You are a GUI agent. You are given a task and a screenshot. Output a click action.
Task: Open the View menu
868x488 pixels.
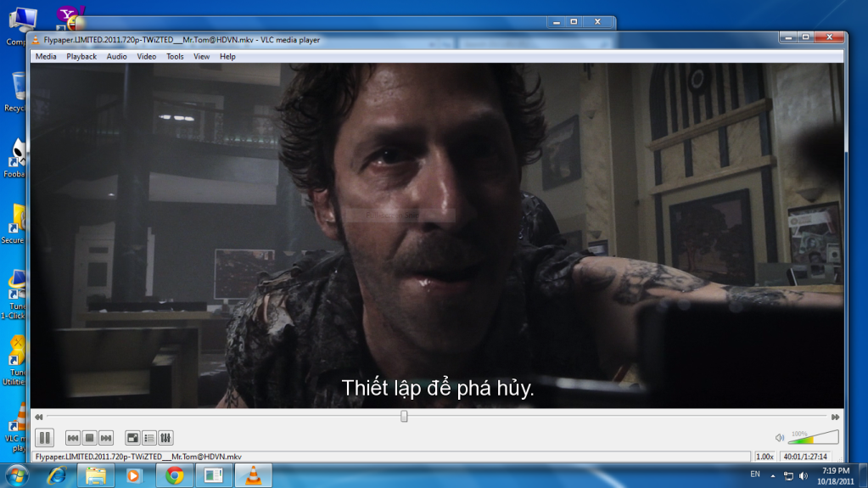pyautogui.click(x=201, y=57)
